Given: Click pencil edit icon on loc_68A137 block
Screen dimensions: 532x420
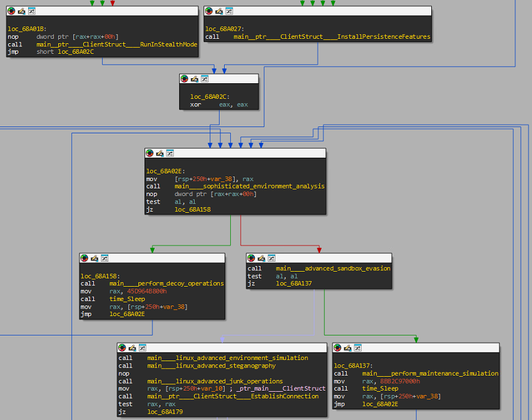Looking at the screenshot, I should (347, 348).
